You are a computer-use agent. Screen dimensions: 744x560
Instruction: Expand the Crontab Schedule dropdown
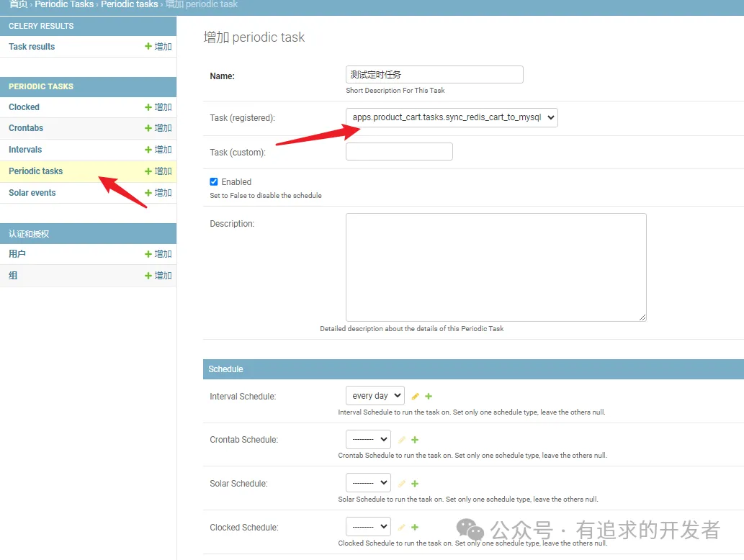click(x=368, y=440)
